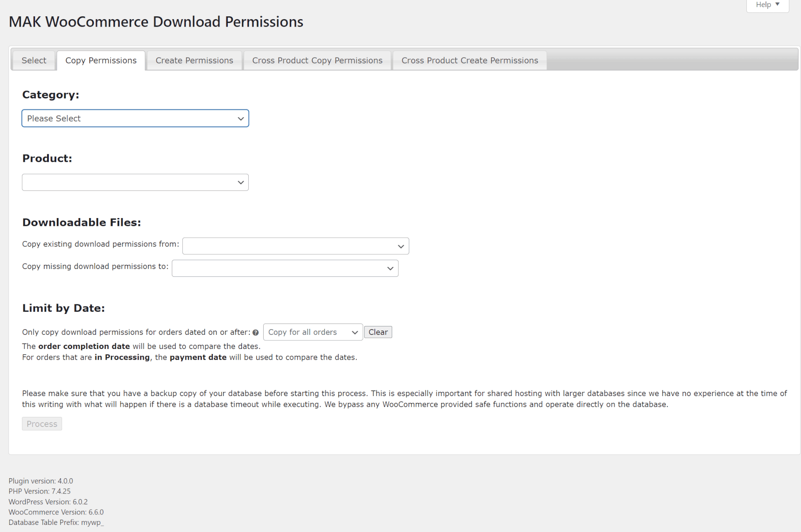Go to Cross Product Copy Permissions tab
The width and height of the screenshot is (801, 532).
click(317, 60)
